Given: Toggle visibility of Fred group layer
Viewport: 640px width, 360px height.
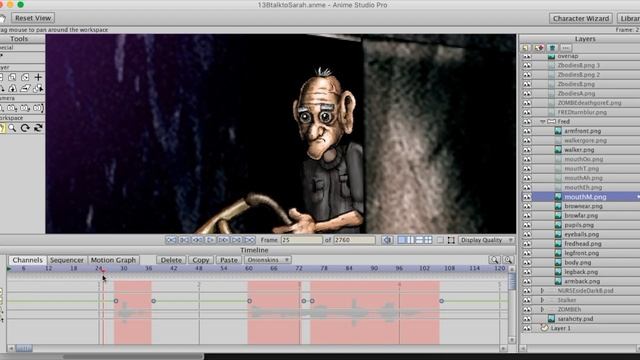Looking at the screenshot, I should pos(527,122).
